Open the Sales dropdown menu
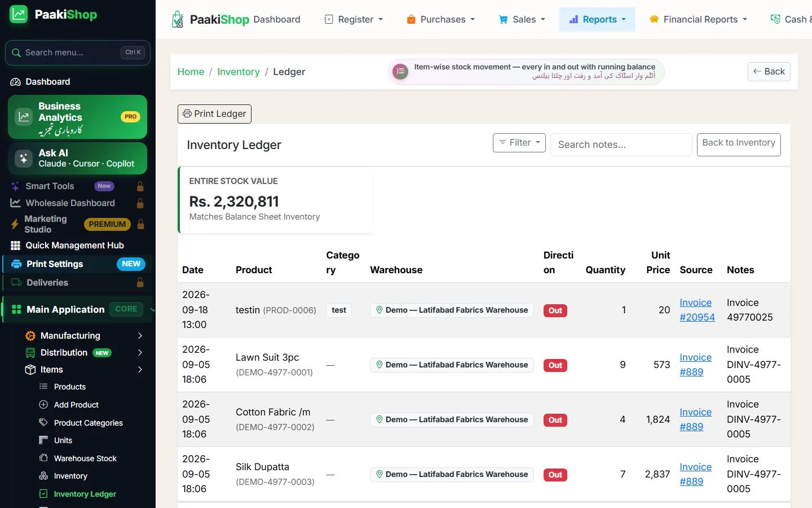The image size is (812, 508). point(522,19)
